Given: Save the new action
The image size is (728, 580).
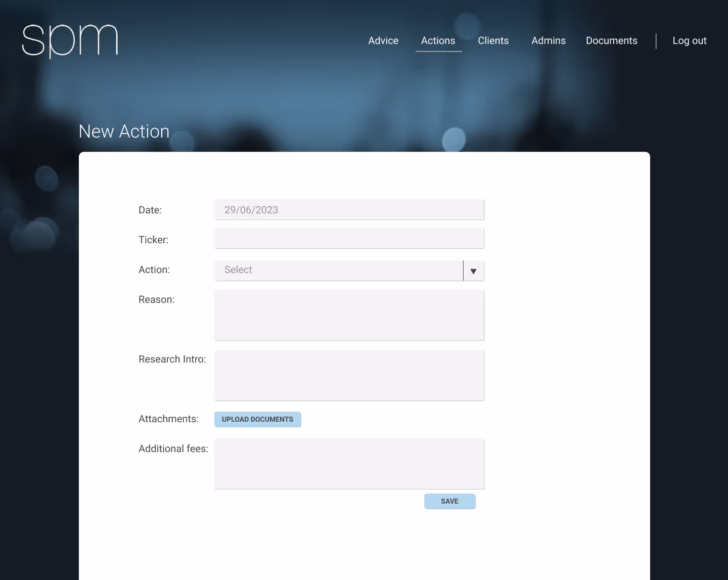Looking at the screenshot, I should pos(450,501).
